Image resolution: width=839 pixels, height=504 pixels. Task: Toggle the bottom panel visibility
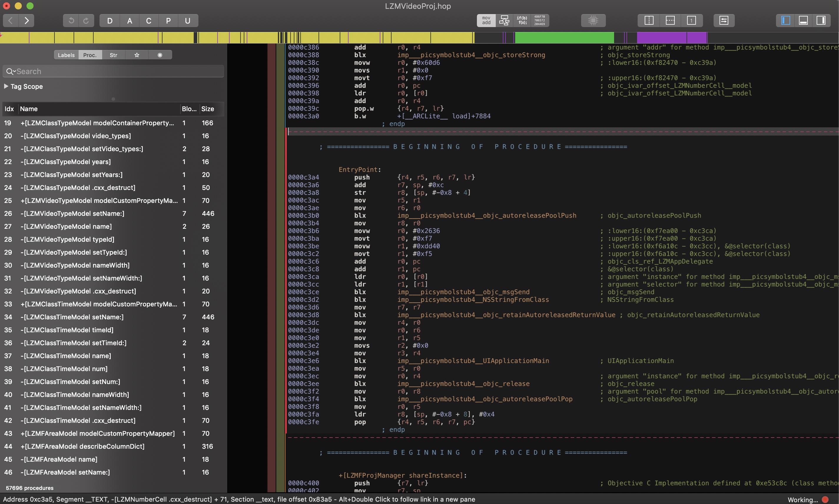pyautogui.click(x=803, y=20)
